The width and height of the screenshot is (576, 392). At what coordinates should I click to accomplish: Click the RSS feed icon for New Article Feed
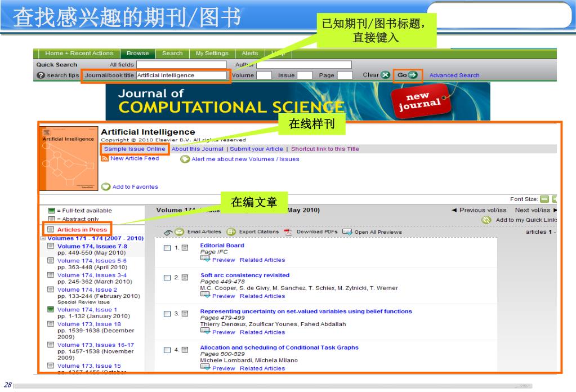105,158
